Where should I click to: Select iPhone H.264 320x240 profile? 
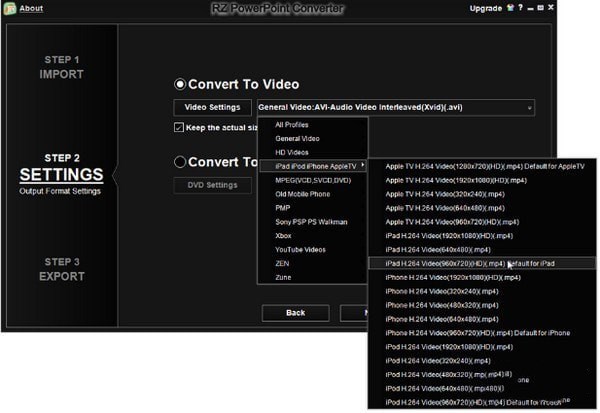[482, 292]
